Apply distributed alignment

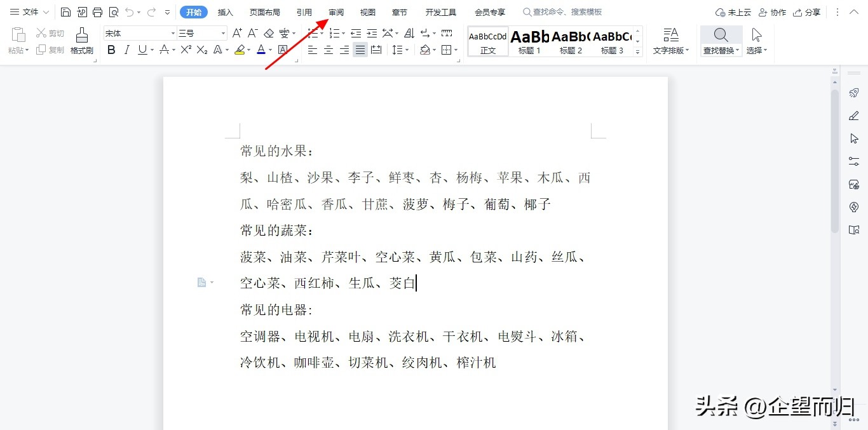pyautogui.click(x=376, y=50)
